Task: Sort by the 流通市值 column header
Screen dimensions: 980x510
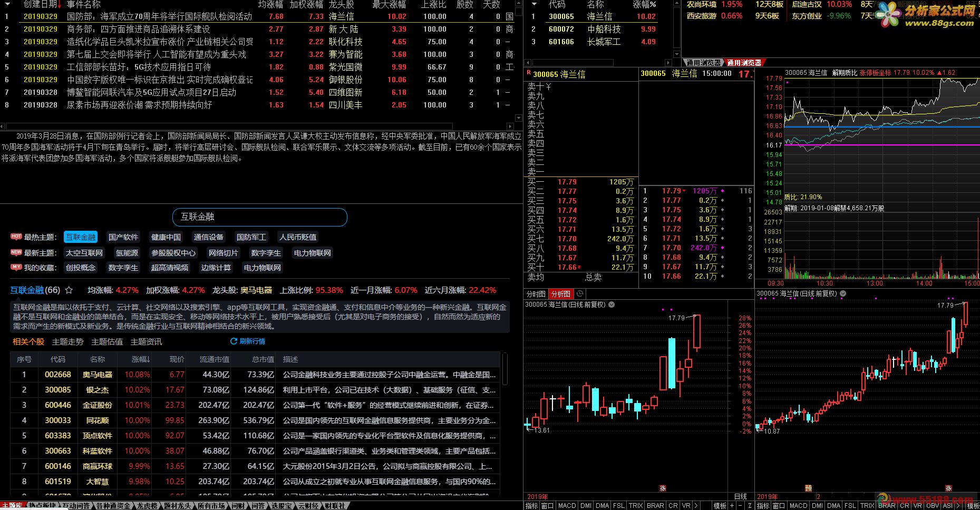Action: 215,359
